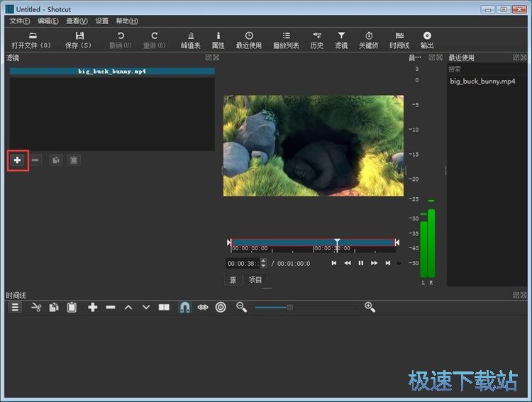
Task: Click the keyframes (关键帧) toolbar icon
Action: (x=368, y=40)
